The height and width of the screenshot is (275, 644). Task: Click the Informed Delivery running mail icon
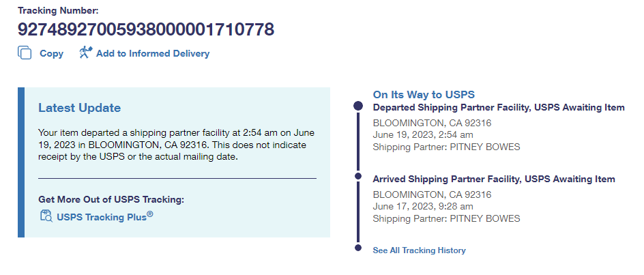(x=85, y=53)
